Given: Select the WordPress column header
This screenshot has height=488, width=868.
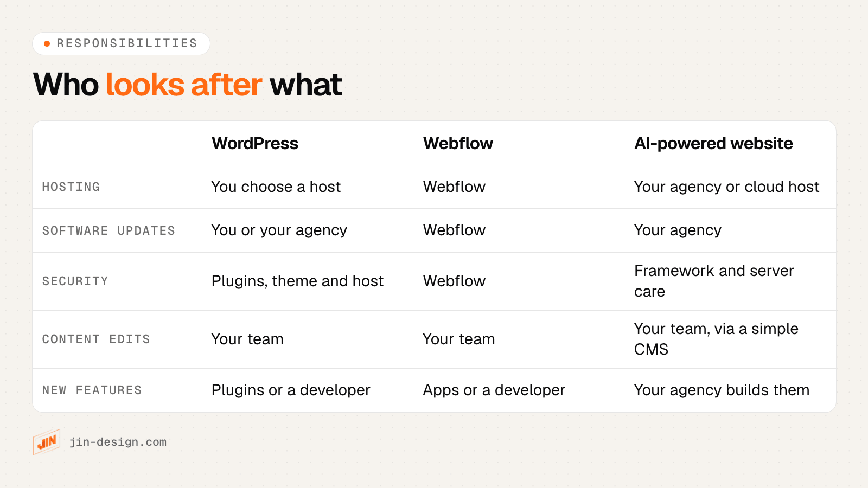Looking at the screenshot, I should [255, 143].
